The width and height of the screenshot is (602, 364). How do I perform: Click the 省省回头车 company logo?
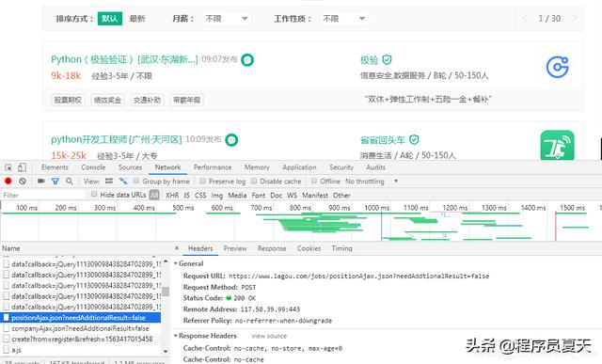click(558, 145)
